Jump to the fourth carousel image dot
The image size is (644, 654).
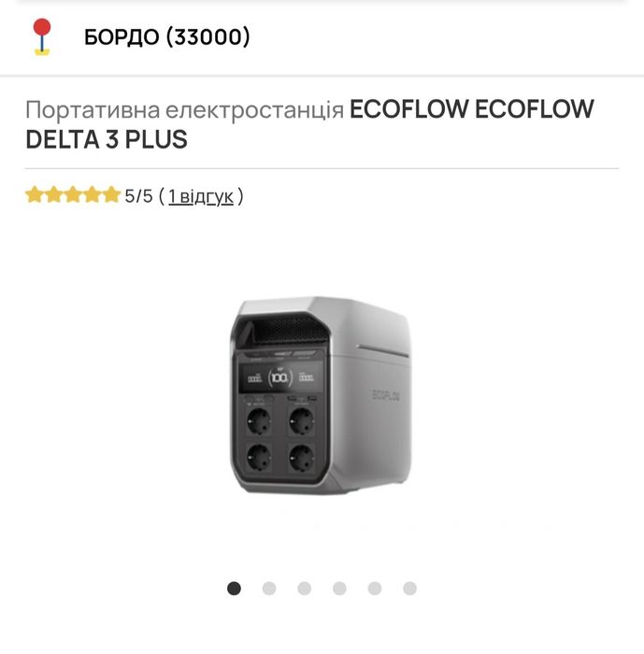click(339, 589)
